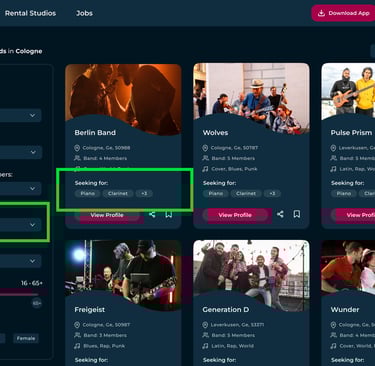Click the location pin icon on Wolves
This screenshot has width=375, height=366.
coord(205,148)
